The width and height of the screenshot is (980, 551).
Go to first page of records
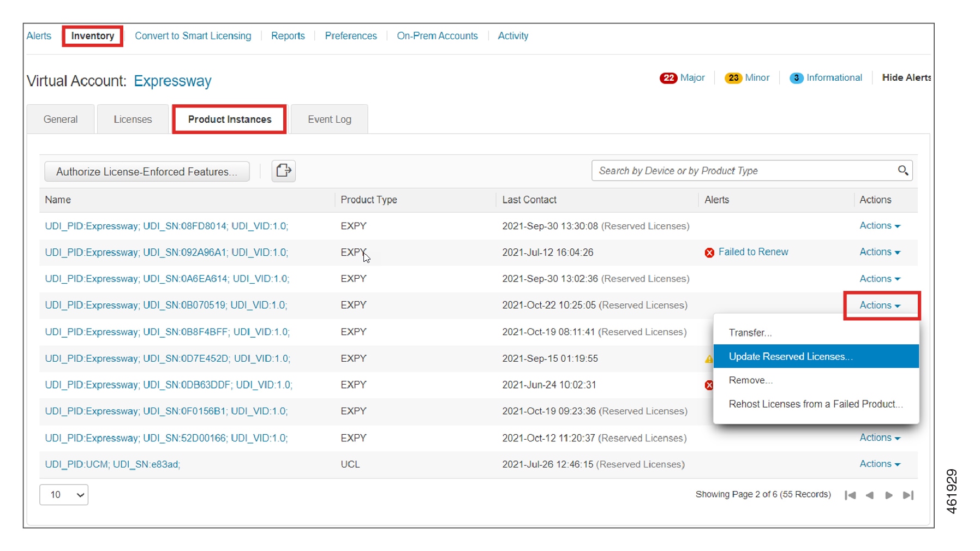pos(850,495)
